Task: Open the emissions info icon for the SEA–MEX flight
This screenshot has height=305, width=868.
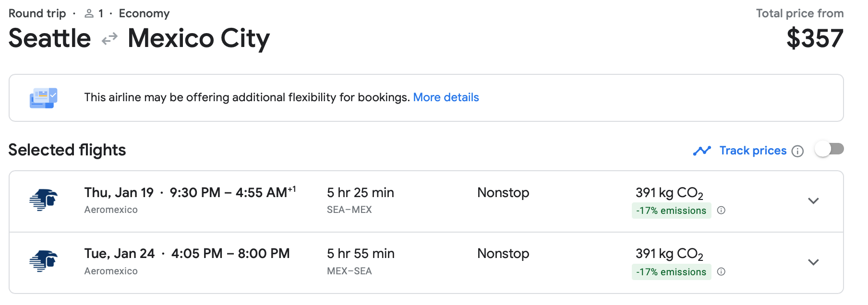Action: 721,210
